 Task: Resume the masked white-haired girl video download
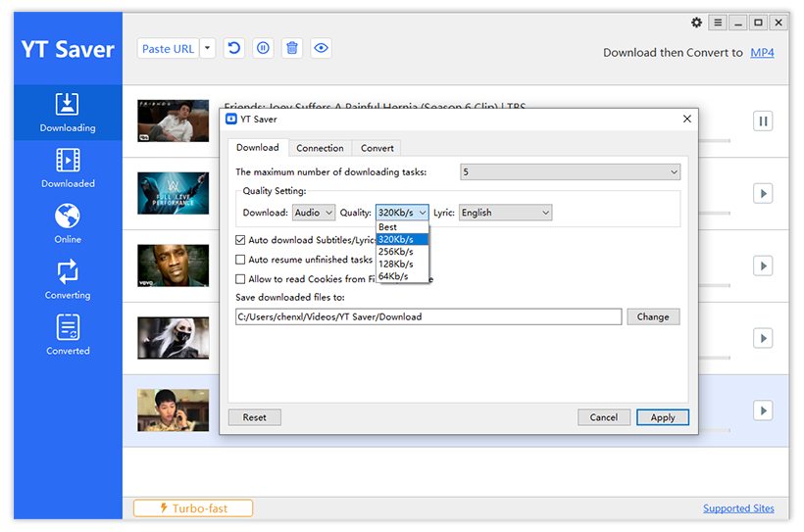coord(763,338)
